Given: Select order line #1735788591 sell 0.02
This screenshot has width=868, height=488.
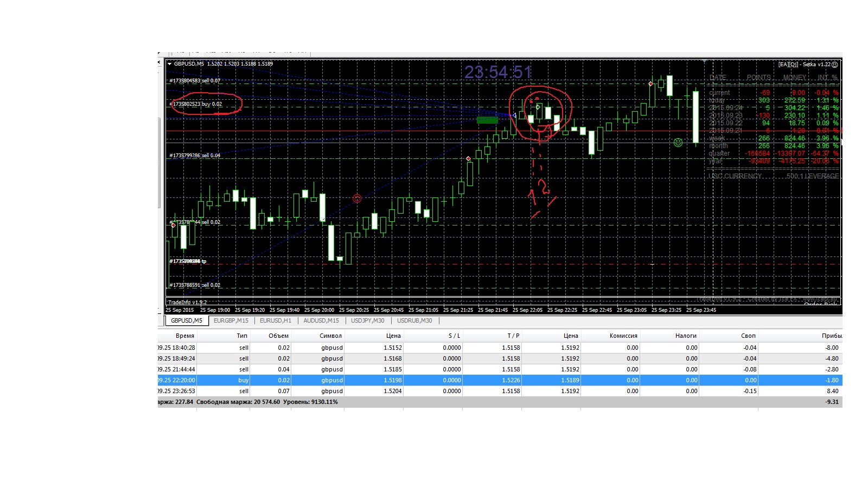Looking at the screenshot, I should [195, 285].
